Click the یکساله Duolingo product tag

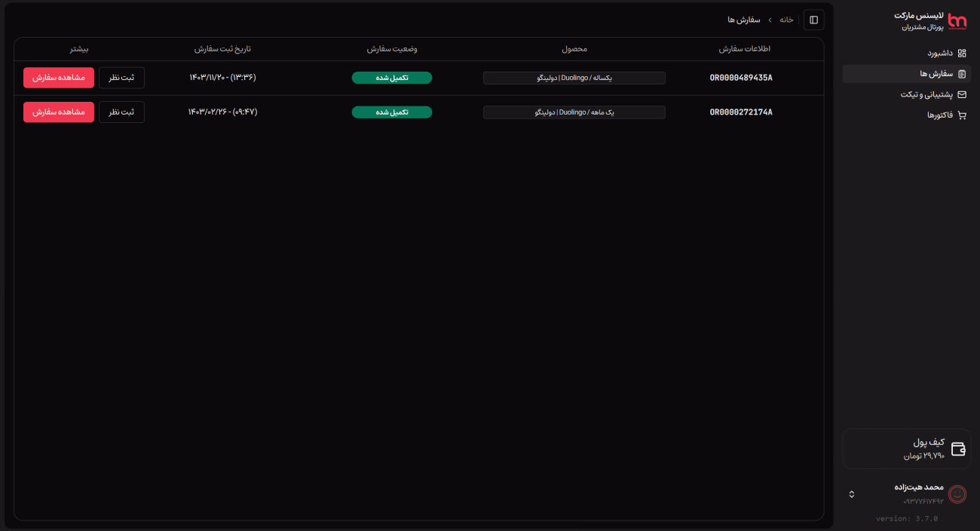click(574, 78)
